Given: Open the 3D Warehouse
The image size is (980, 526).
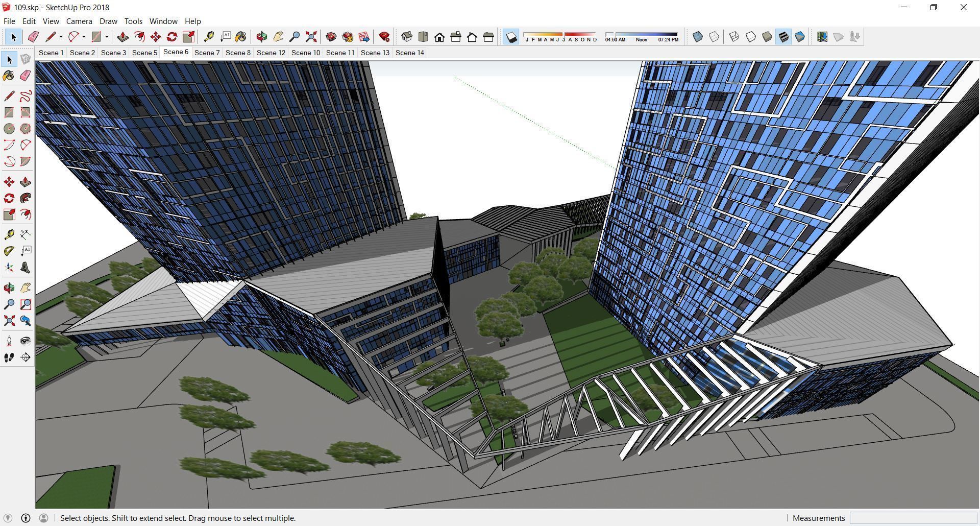Looking at the screenshot, I should coord(331,37).
